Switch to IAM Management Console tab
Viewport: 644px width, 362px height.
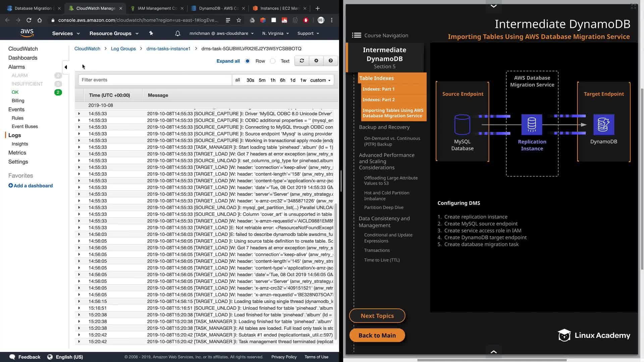(157, 8)
